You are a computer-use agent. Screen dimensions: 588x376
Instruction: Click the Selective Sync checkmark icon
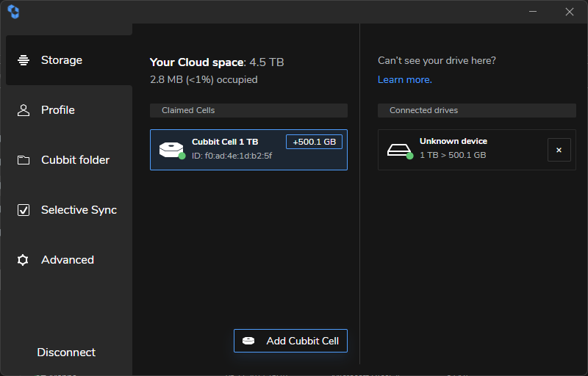24,210
